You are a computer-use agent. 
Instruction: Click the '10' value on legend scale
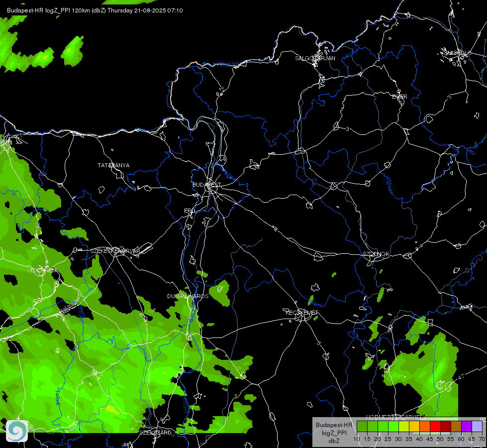click(357, 440)
